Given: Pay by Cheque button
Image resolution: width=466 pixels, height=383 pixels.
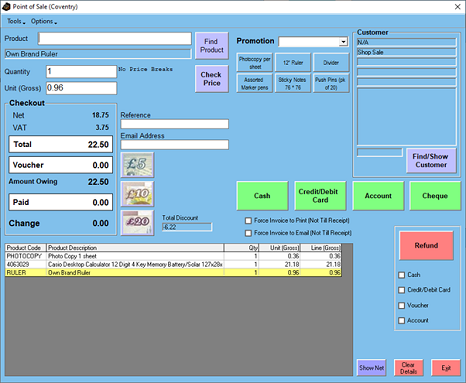Looking at the screenshot, I should [435, 196].
